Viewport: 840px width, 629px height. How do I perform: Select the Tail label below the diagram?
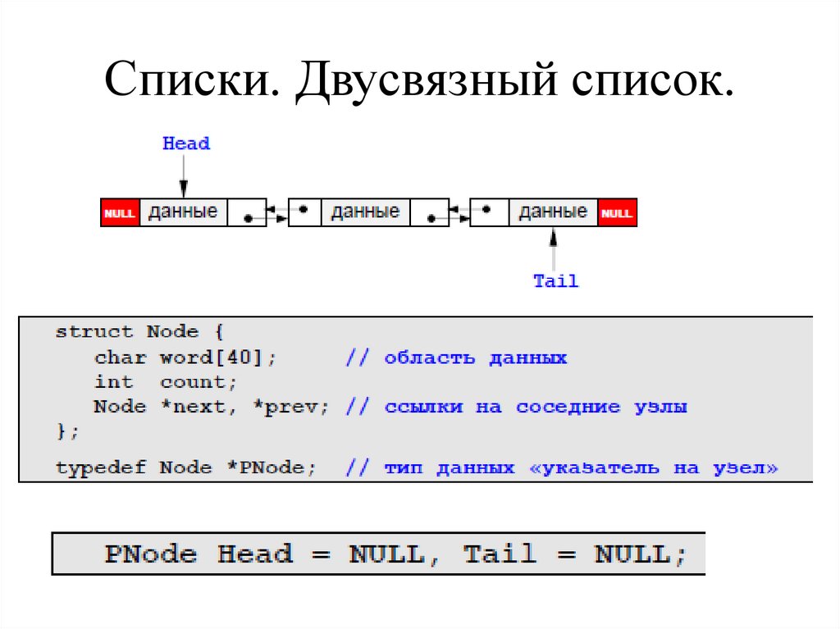pyautogui.click(x=555, y=280)
